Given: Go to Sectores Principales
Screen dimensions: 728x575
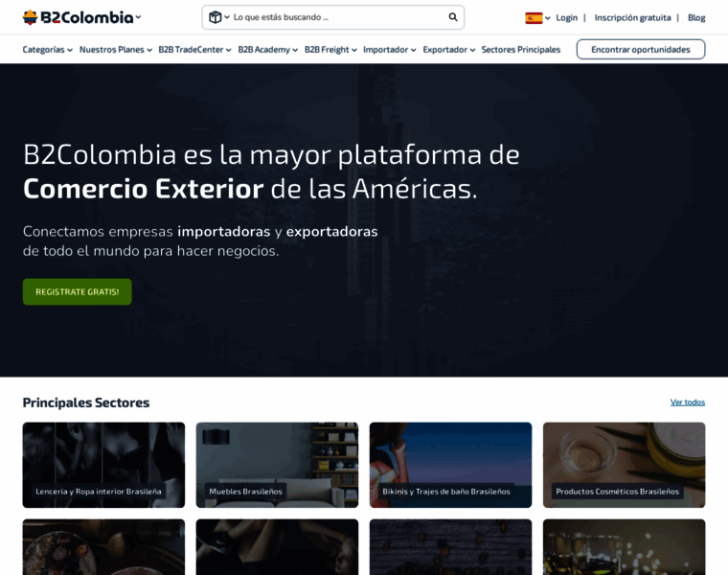Looking at the screenshot, I should [x=520, y=49].
